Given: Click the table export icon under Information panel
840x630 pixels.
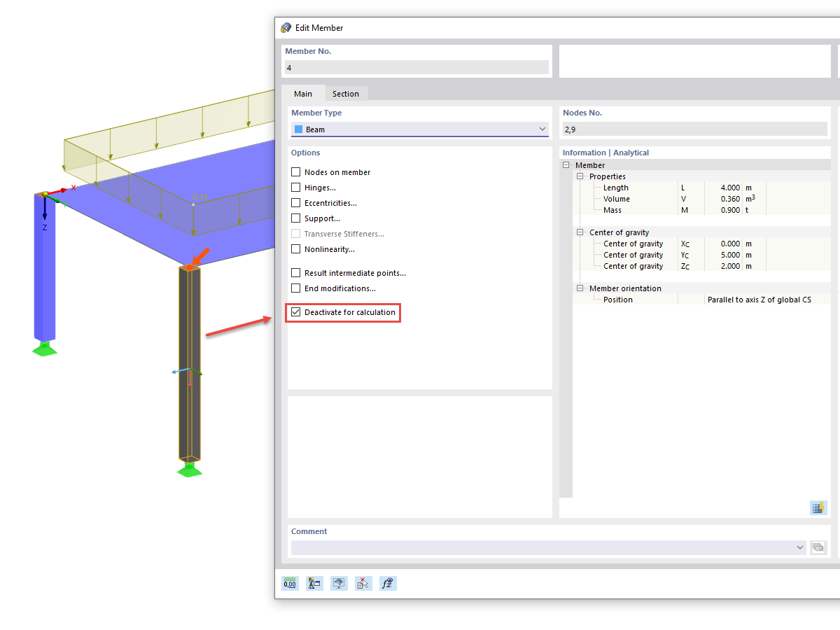Looking at the screenshot, I should 818,507.
